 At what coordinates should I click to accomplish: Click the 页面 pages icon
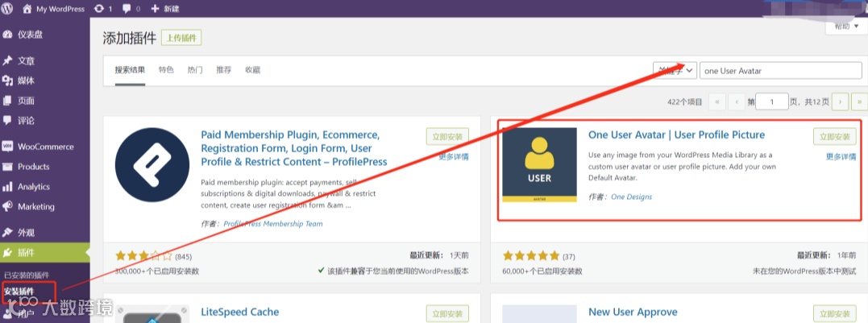[7, 101]
